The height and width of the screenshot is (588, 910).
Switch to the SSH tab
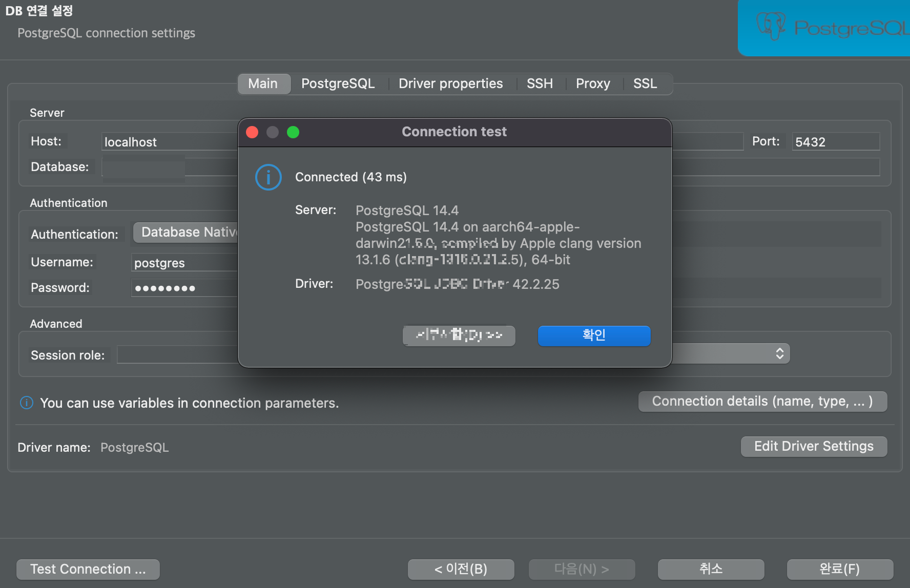(x=540, y=83)
